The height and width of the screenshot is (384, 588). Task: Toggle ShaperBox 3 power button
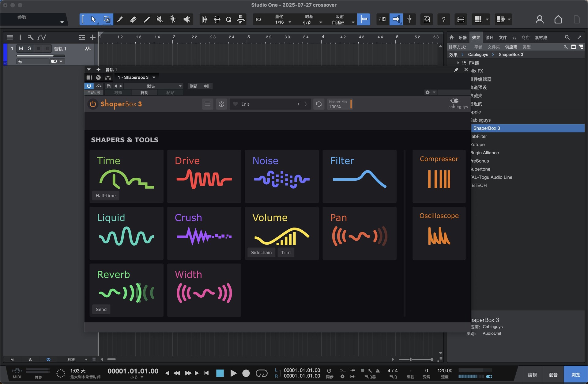point(92,104)
